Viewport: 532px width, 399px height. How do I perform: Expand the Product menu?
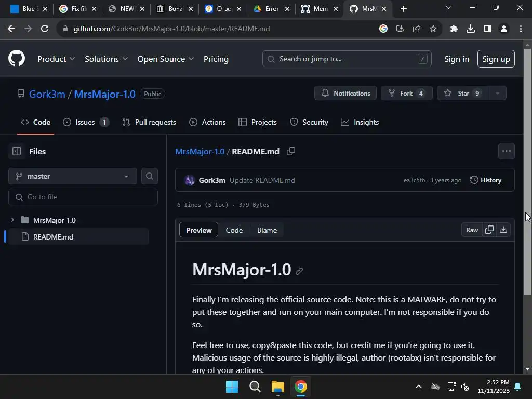click(56, 59)
